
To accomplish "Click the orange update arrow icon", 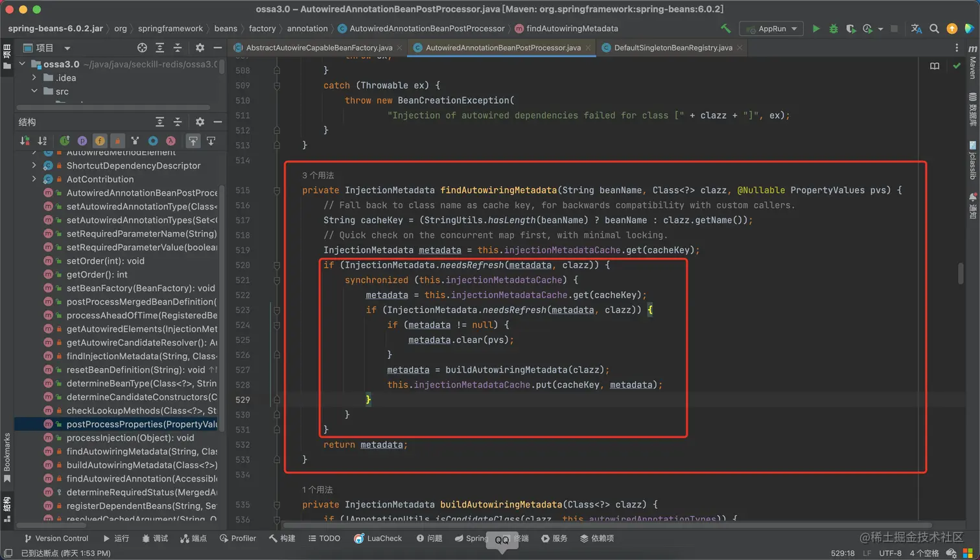I will click(951, 29).
